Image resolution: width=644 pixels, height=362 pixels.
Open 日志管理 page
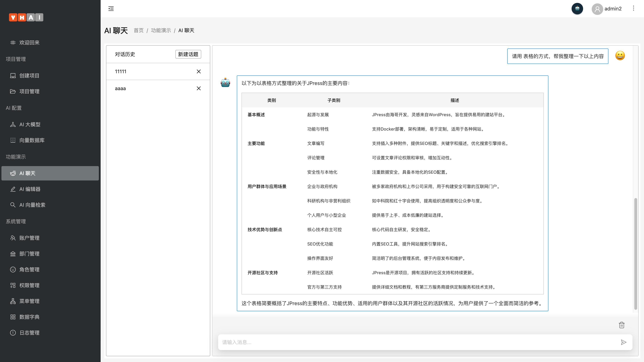pyautogui.click(x=50, y=333)
